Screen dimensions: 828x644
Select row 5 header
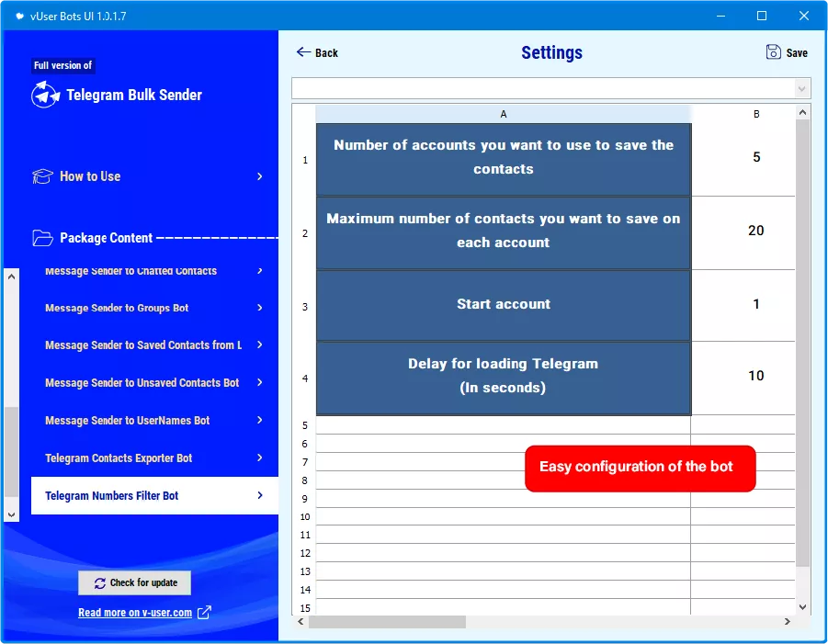pos(305,425)
